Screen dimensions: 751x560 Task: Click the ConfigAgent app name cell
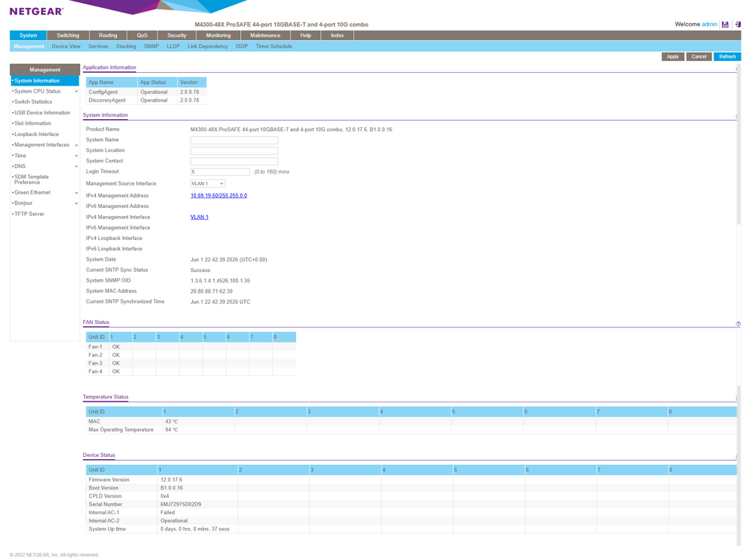pos(111,92)
